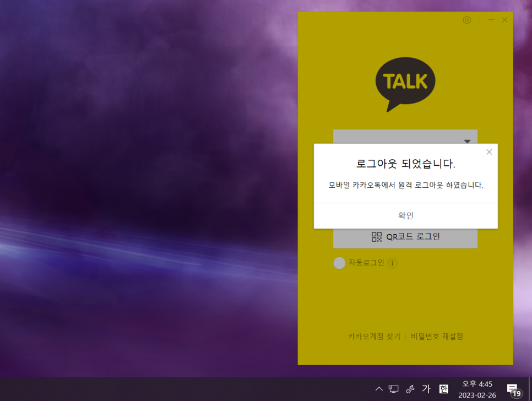Click the KakaoTalk TALK logo
This screenshot has width=532, height=401.
[x=405, y=84]
